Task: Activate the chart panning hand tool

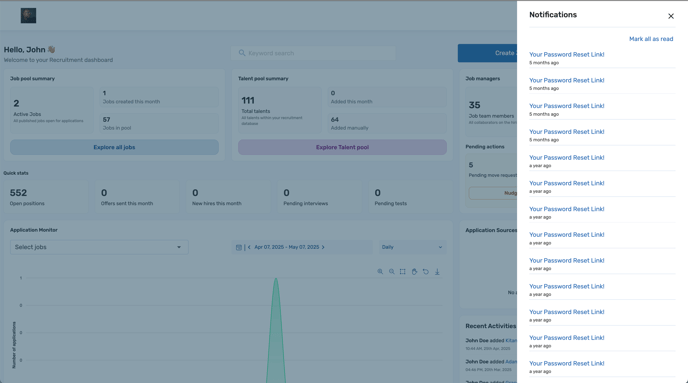Action: 414,272
